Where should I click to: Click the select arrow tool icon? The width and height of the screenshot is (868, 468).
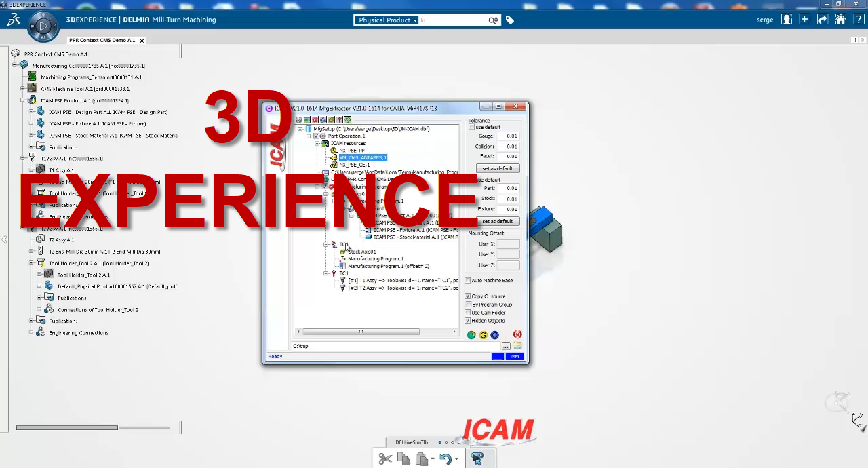(477, 459)
